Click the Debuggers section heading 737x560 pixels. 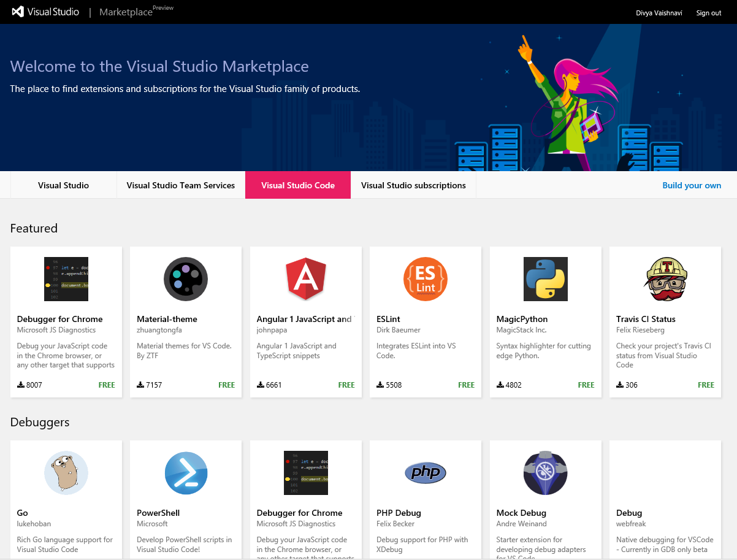click(x=40, y=422)
